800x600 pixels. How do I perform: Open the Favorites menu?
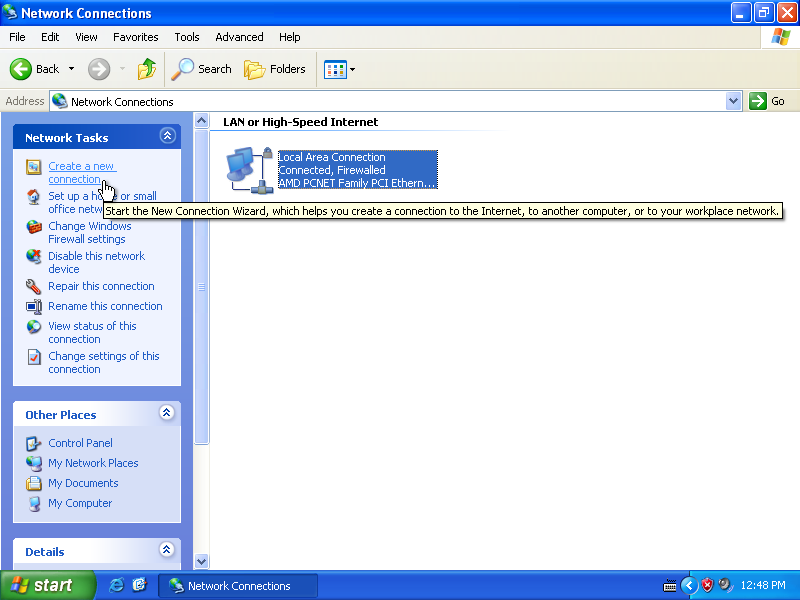136,37
